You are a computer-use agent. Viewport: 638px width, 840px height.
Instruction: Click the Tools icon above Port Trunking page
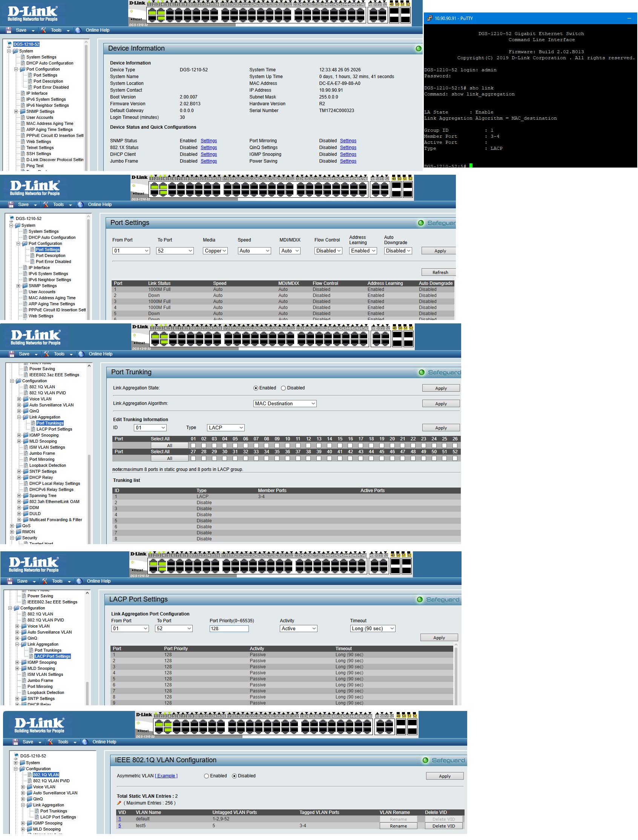(x=47, y=354)
